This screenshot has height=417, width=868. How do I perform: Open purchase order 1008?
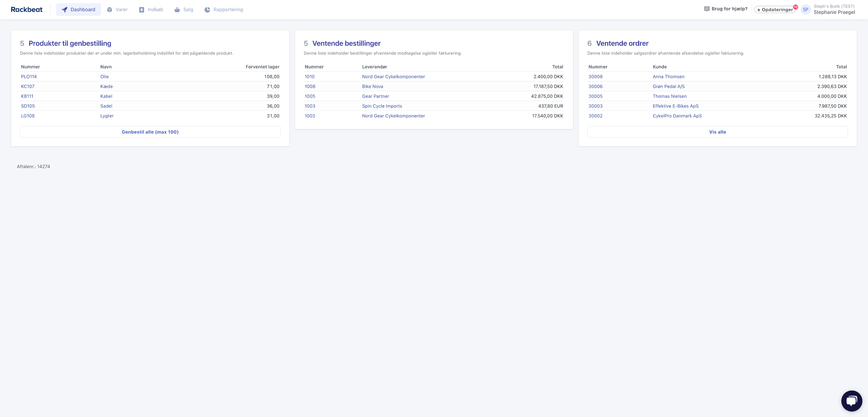tap(310, 86)
